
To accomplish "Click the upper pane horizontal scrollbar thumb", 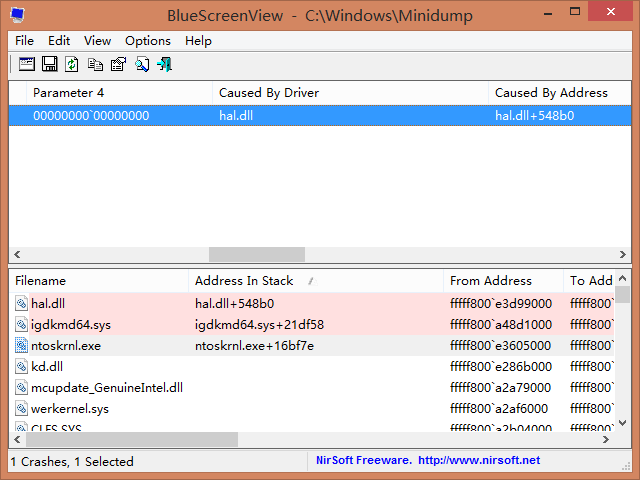I will click(256, 254).
